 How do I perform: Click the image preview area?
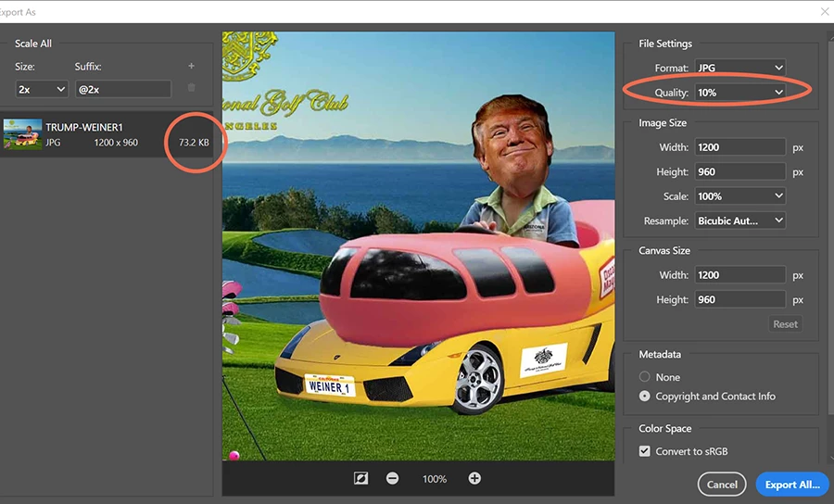click(x=418, y=246)
